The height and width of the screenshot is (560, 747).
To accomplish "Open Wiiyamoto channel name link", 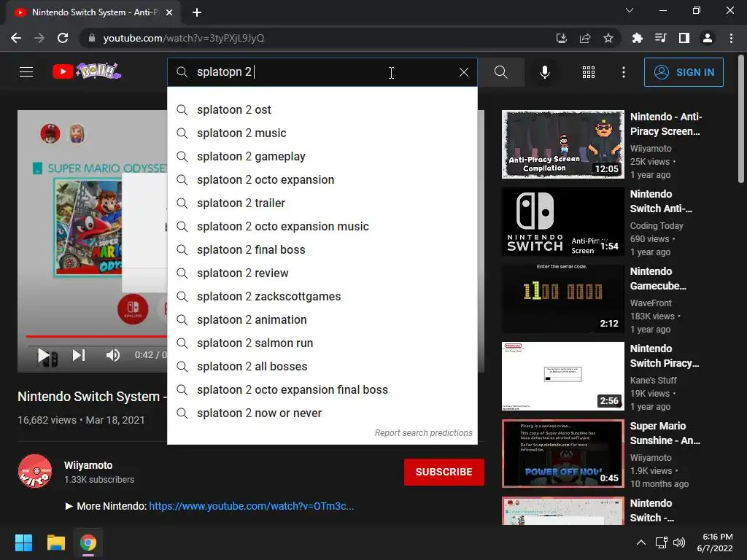I will point(88,465).
